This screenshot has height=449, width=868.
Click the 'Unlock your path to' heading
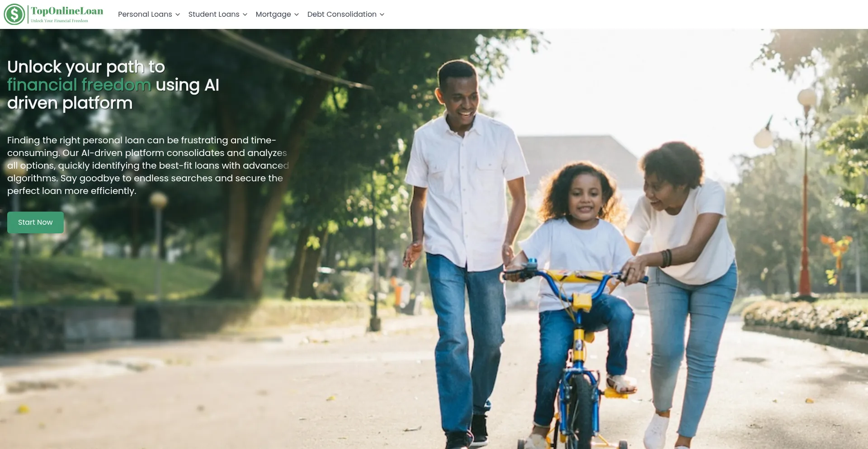pyautogui.click(x=86, y=67)
